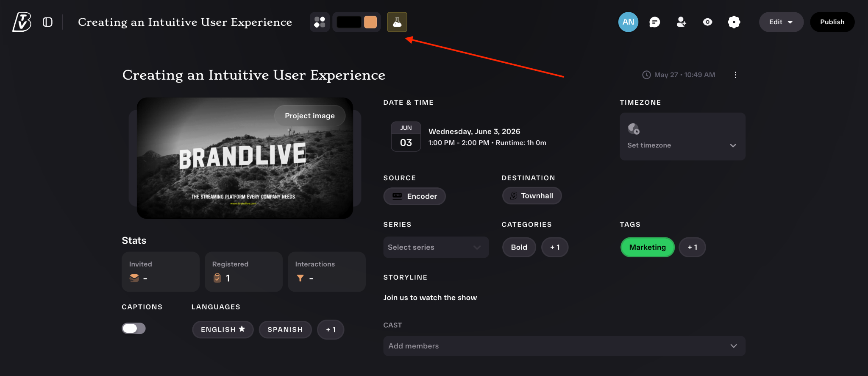Open the AN user avatar
This screenshot has width=868, height=376.
628,22
